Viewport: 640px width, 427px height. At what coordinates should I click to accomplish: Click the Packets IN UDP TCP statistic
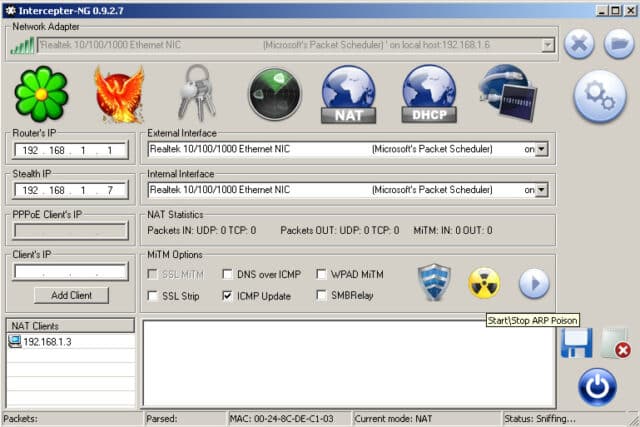[202, 231]
